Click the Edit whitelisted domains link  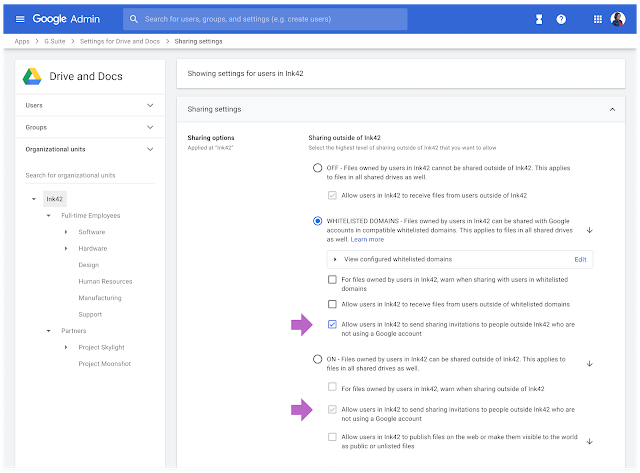(580, 259)
